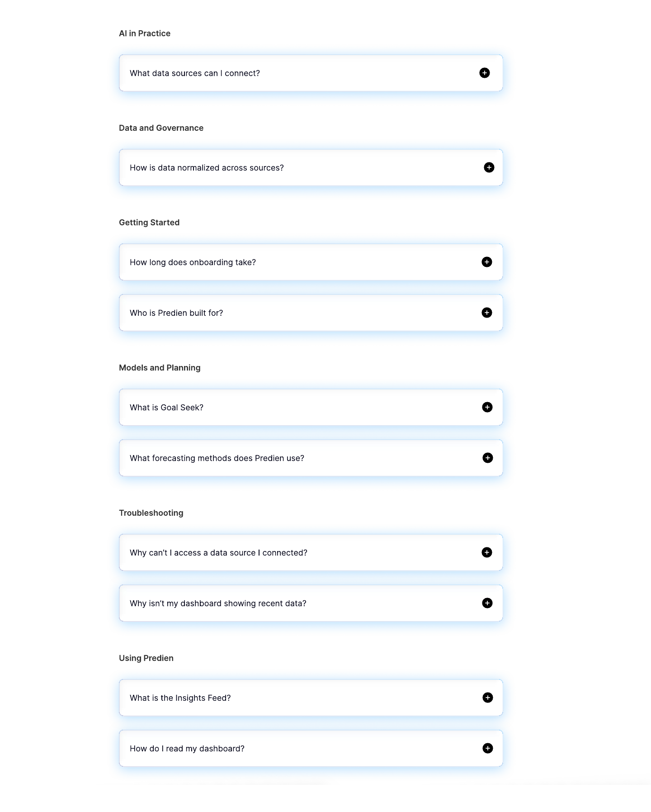Click plus icon on data source access question

coord(486,552)
